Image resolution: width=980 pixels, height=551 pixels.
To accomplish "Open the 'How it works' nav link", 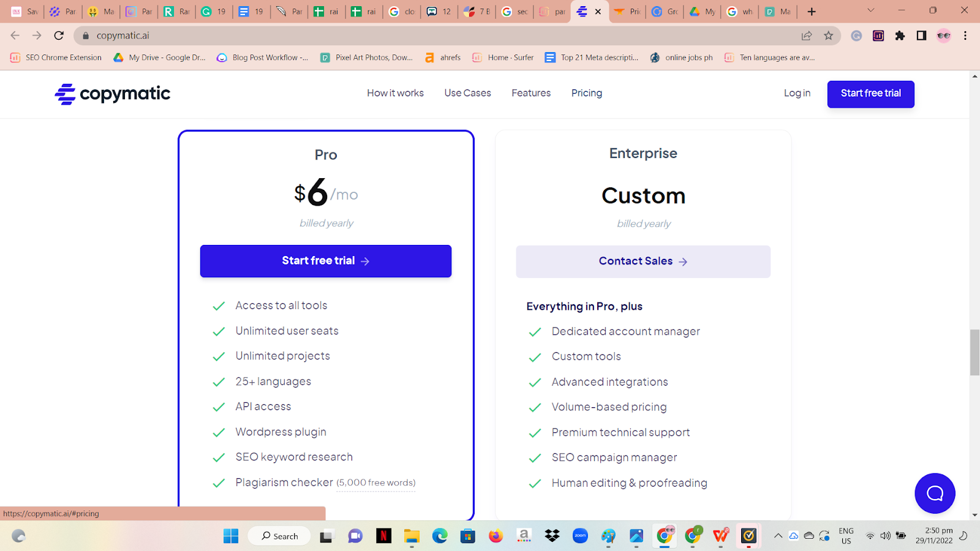I will tap(395, 93).
